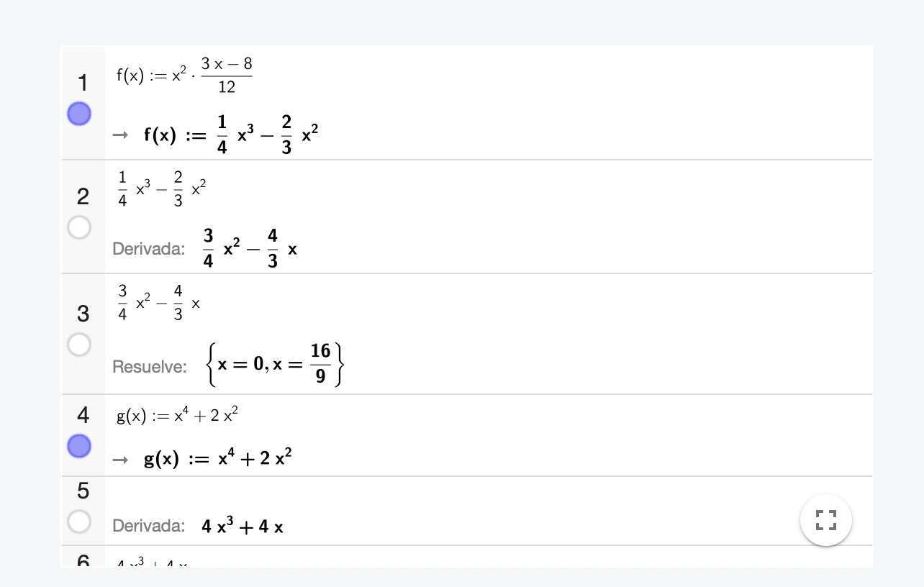Click the fullscreen icon button
Screen dimensions: 924x587
[x=826, y=519]
